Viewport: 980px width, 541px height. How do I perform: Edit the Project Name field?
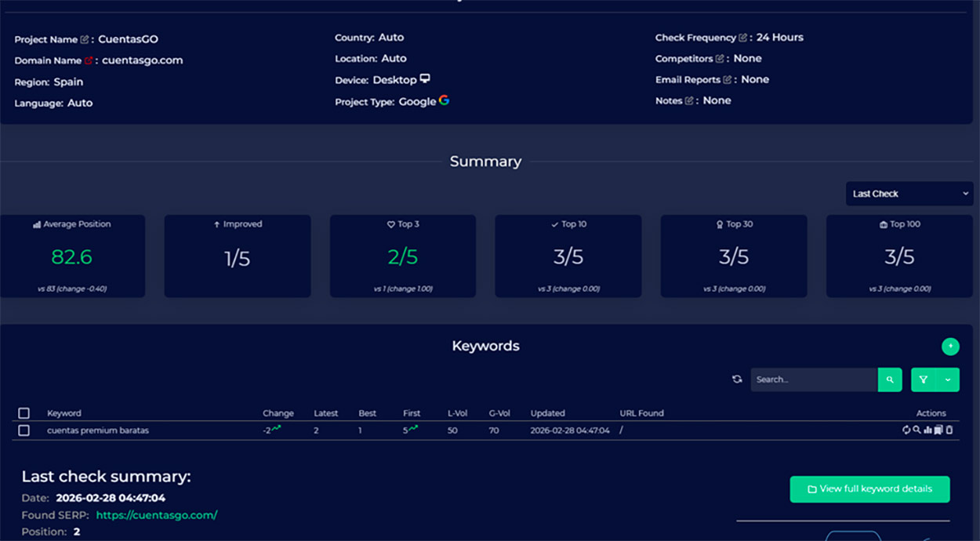point(85,40)
